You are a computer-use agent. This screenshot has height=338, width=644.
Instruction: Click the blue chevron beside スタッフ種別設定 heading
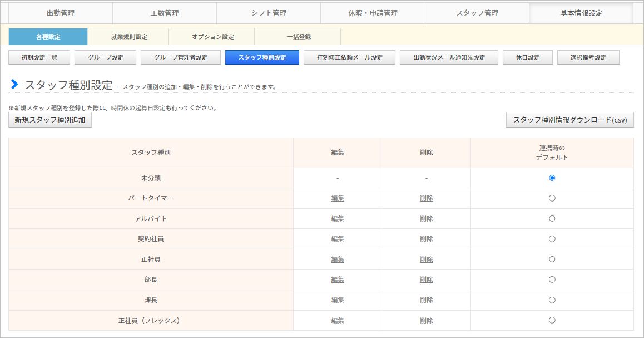click(x=14, y=84)
